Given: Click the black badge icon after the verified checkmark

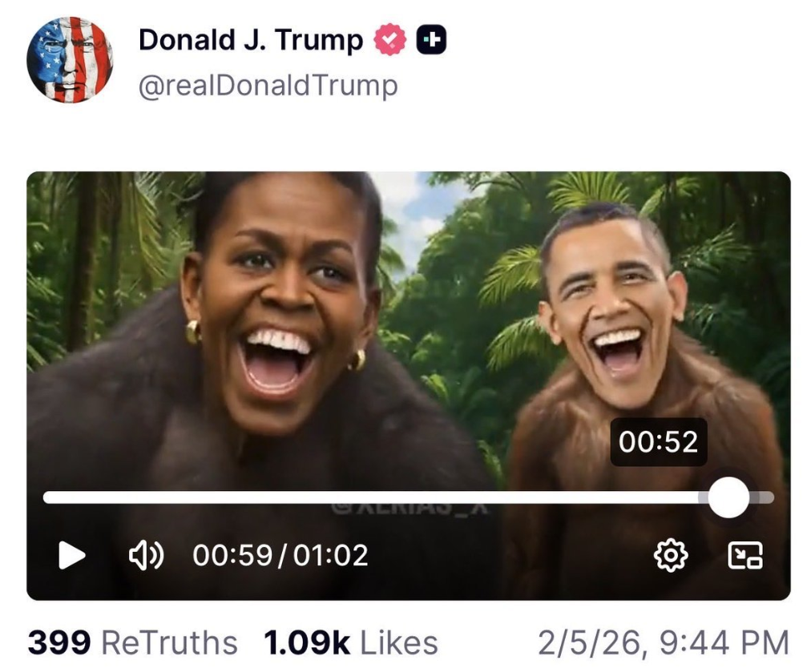Looking at the screenshot, I should 433,38.
